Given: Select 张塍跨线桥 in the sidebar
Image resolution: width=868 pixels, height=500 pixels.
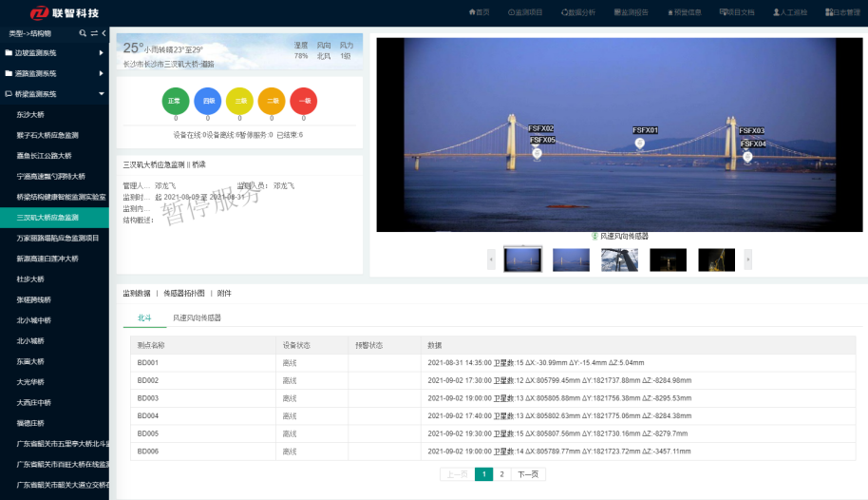Looking at the screenshot, I should [x=34, y=299].
